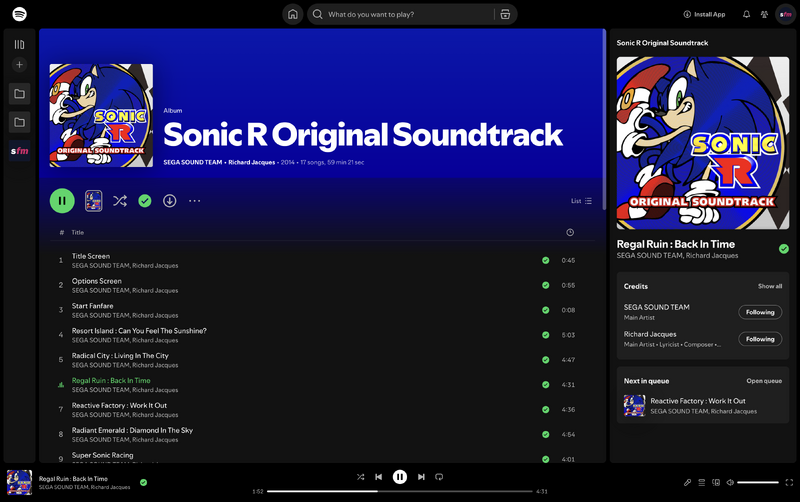The image size is (800, 502).
Task: Toggle saved check beside Regal Ruin in right panel
Action: (x=784, y=249)
